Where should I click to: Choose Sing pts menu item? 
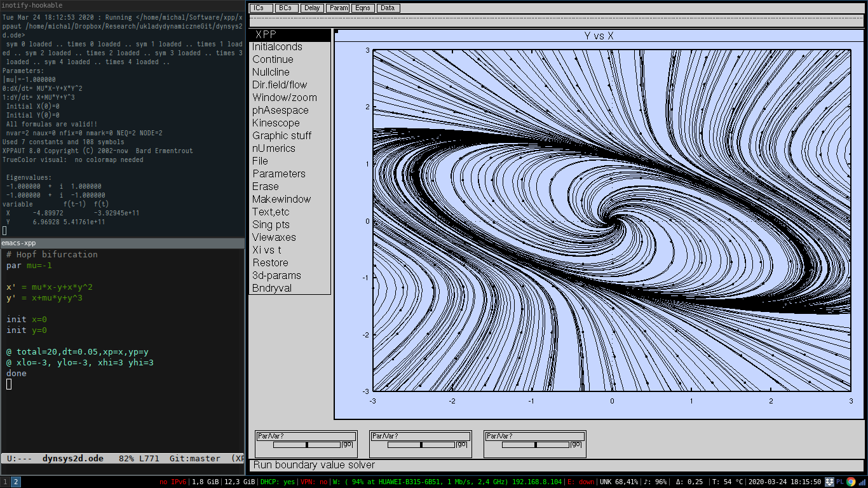tap(290, 225)
